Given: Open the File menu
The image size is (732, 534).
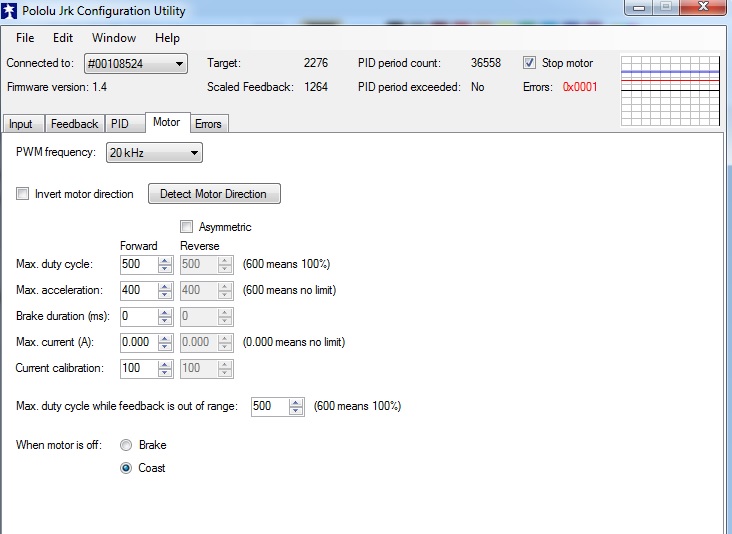Looking at the screenshot, I should point(25,38).
